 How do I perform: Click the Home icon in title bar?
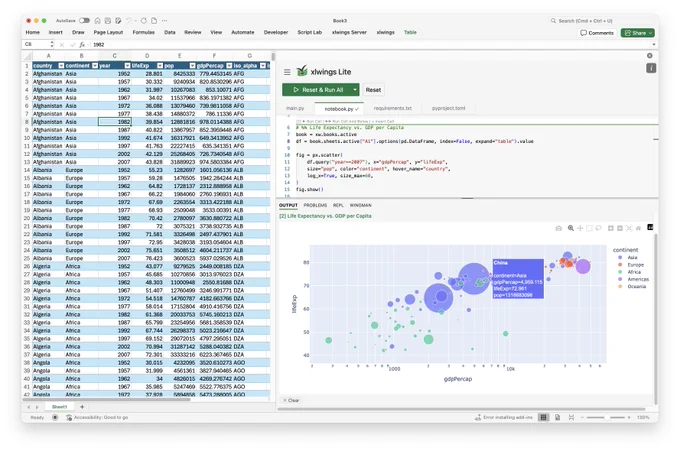[x=98, y=20]
